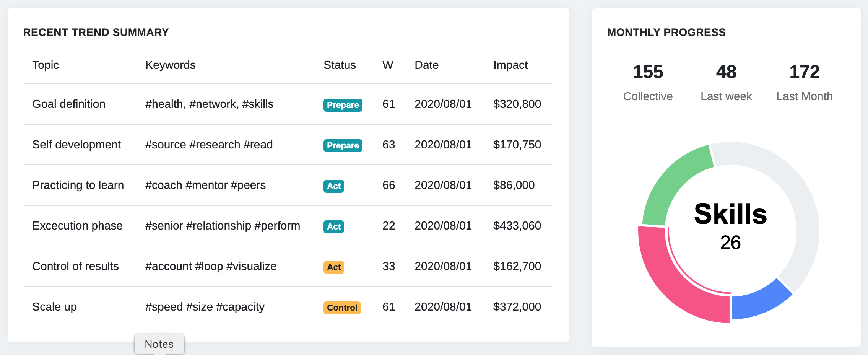Screen dimensions: 868x355
Task: Click the Goal definition topic row
Action: coord(69,104)
